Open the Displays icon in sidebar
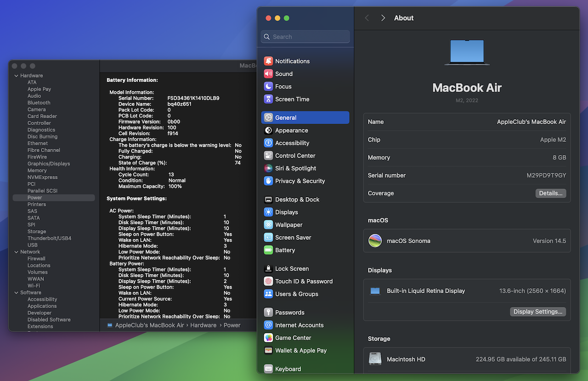 pos(268,212)
